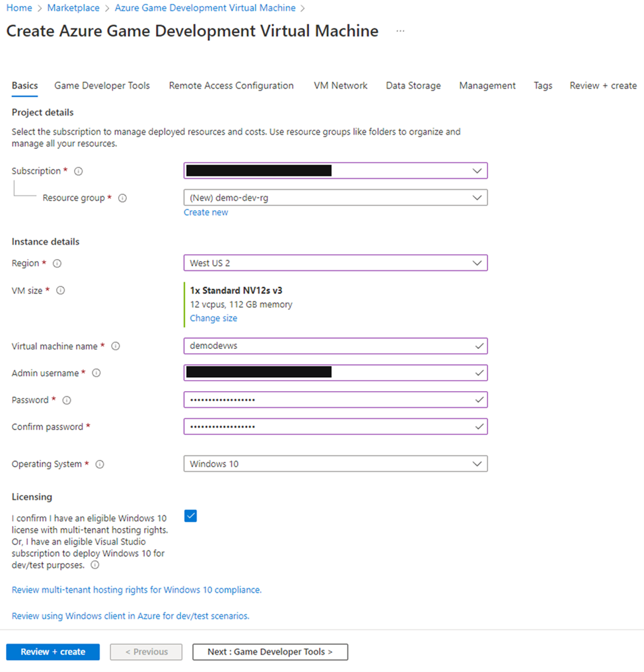Click the Review + create button
This screenshot has width=644, height=672.
52,652
